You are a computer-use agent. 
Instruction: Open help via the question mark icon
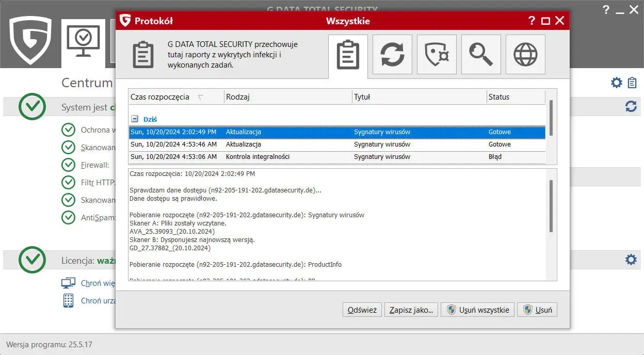point(531,21)
